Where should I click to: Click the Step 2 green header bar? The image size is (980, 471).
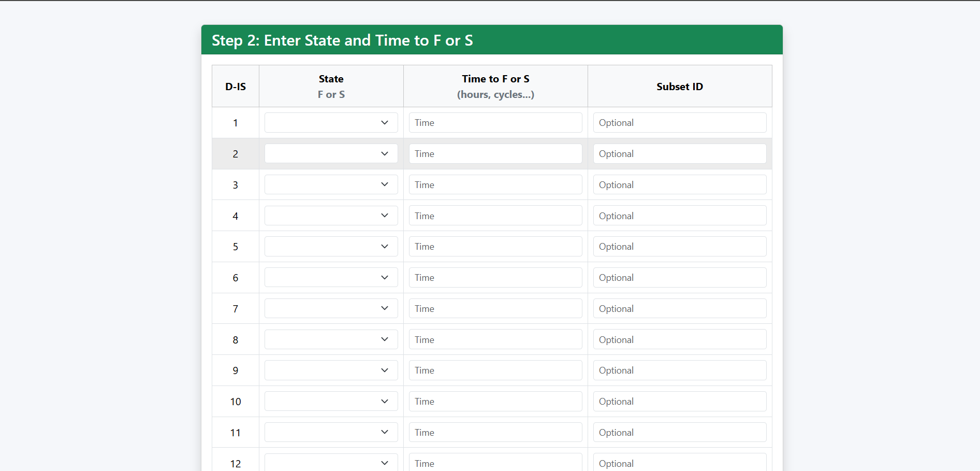tap(491, 40)
